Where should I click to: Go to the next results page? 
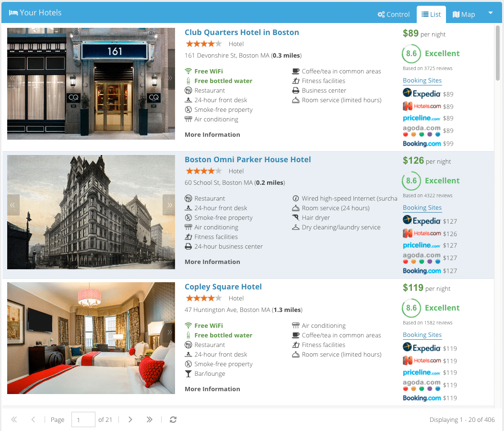130,419
